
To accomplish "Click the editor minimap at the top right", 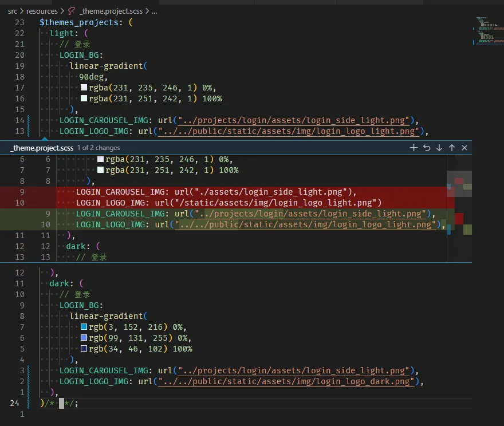I will point(489,30).
